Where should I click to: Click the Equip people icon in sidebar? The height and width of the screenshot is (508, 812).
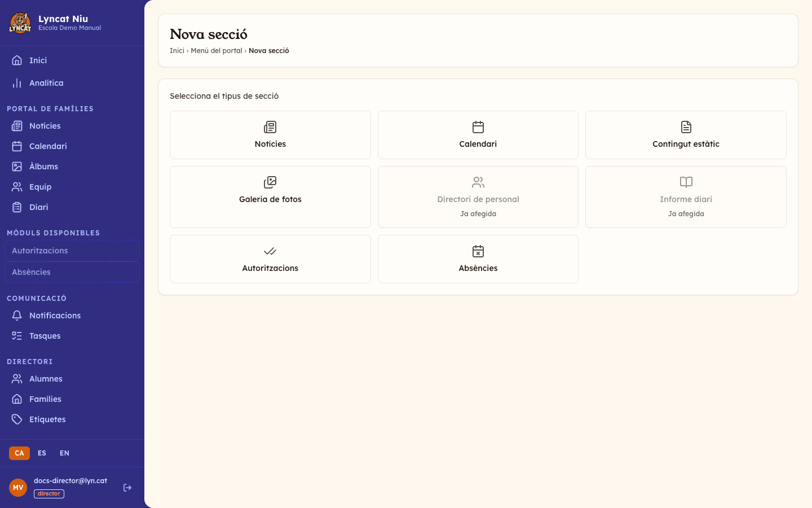[17, 187]
